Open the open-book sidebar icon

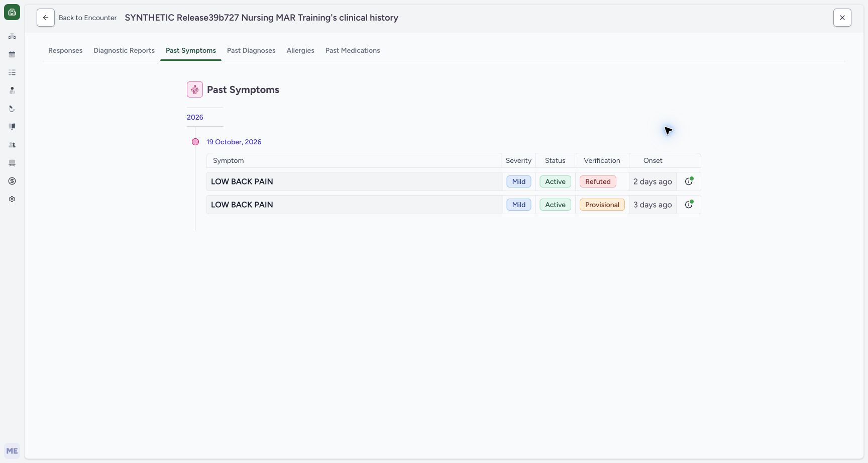pos(12,127)
